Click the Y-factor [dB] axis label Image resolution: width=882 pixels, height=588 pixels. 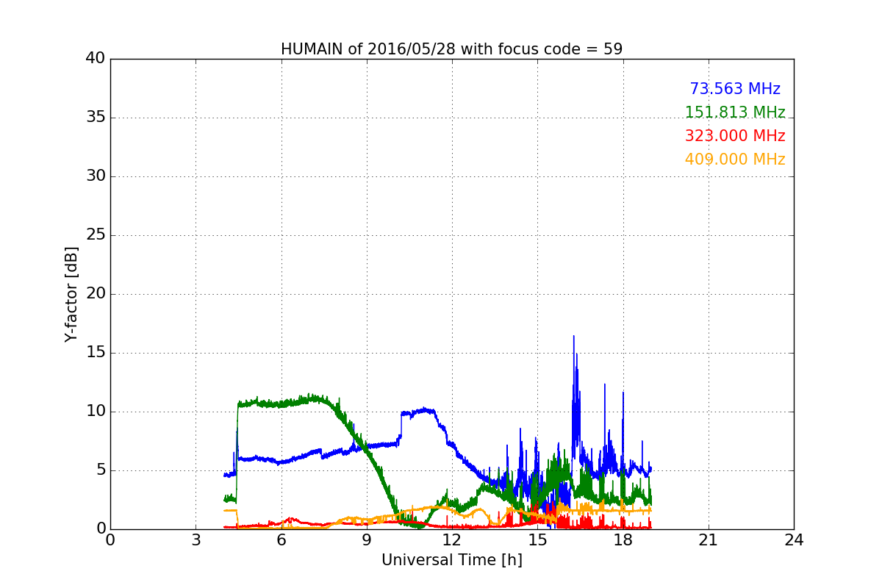click(71, 294)
